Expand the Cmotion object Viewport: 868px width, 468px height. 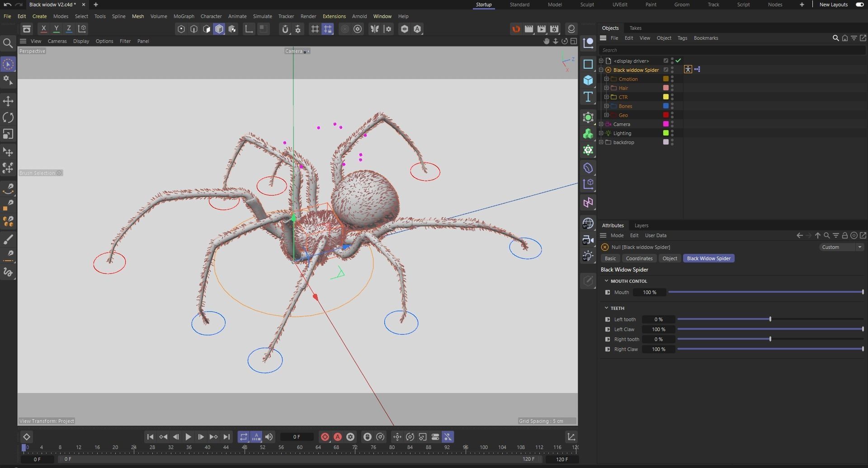coord(606,79)
